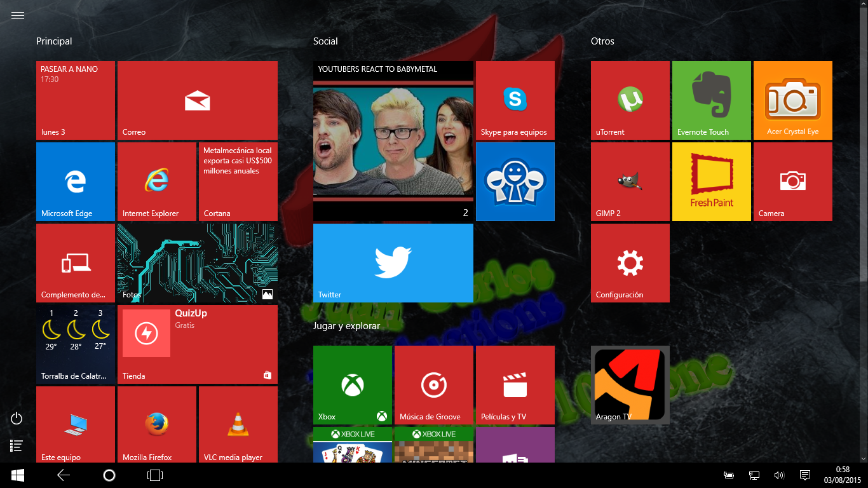Launch Evernote Touch tile
868x488 pixels.
(712, 100)
